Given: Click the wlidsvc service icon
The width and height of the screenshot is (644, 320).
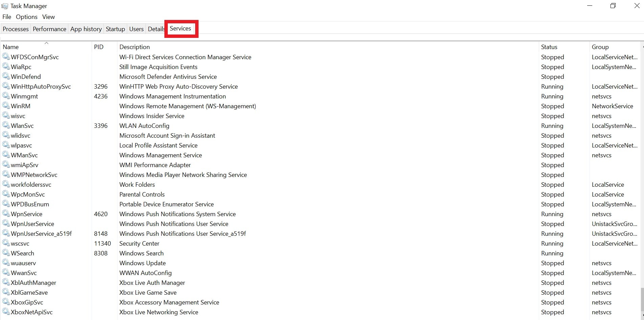Looking at the screenshot, I should pyautogui.click(x=6, y=135).
